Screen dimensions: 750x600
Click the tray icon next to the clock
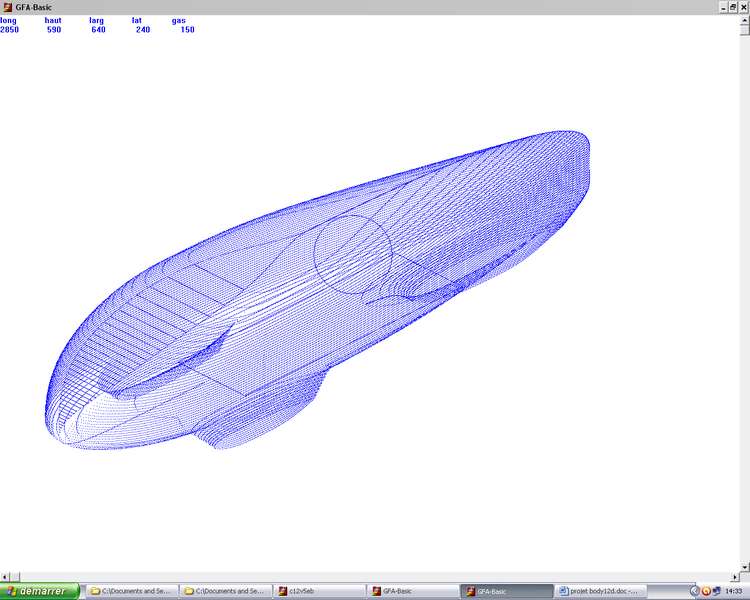click(716, 591)
